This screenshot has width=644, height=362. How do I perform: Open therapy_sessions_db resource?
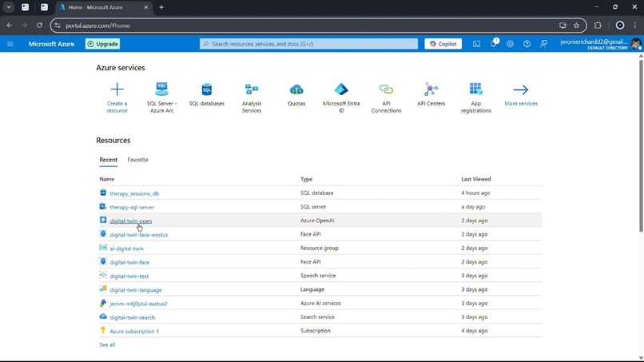tap(134, 193)
